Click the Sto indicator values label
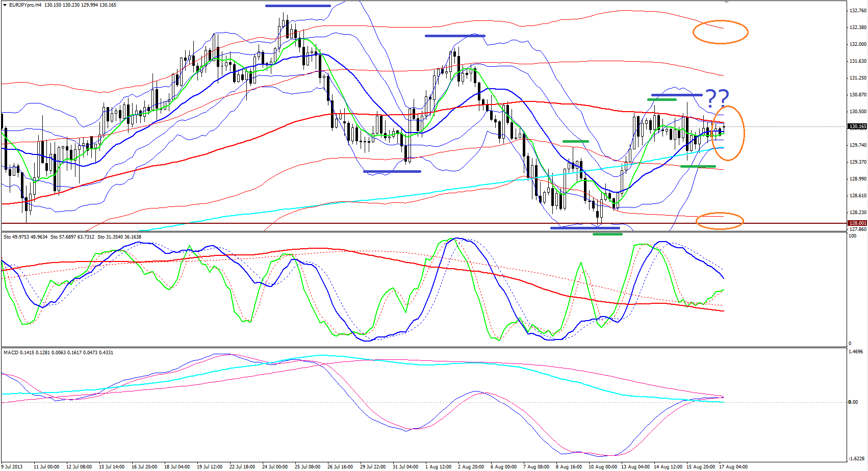The height and width of the screenshot is (471, 868). pos(72,237)
